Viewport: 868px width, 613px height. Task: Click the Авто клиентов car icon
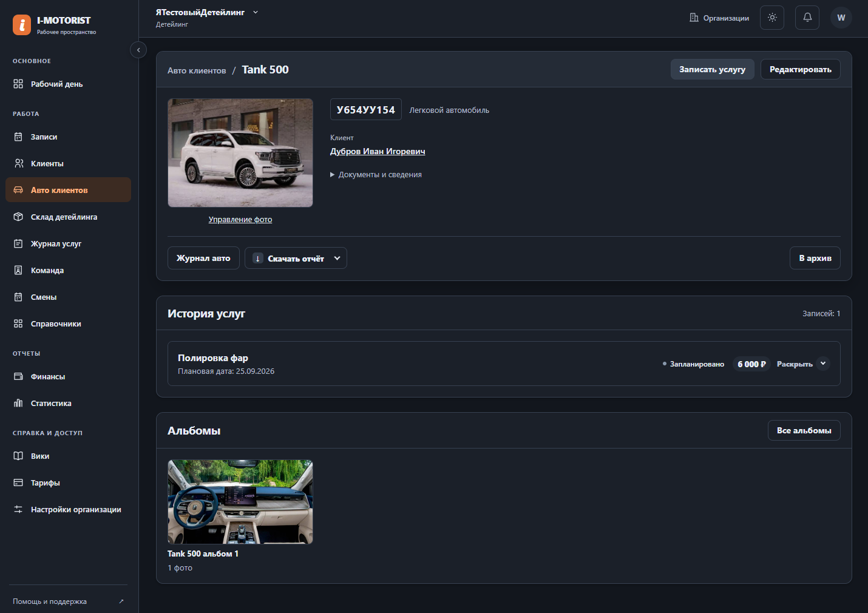18,190
